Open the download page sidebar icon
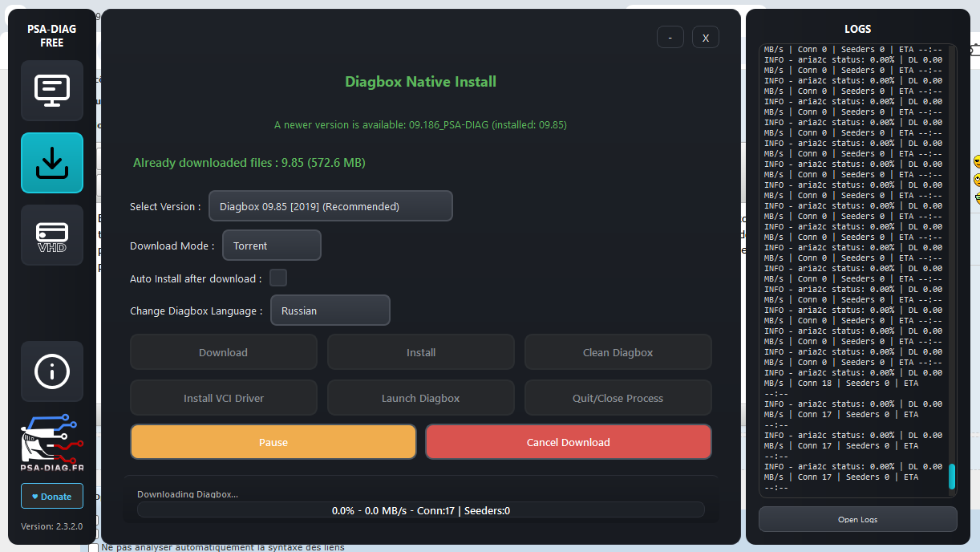The width and height of the screenshot is (980, 552). (52, 163)
